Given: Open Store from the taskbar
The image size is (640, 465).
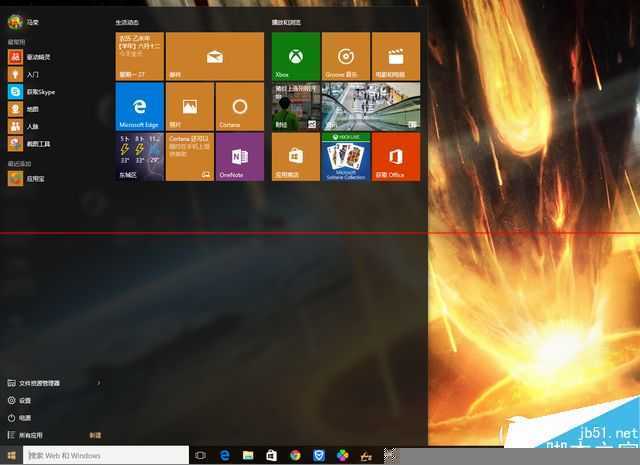Looking at the screenshot, I should [x=271, y=455].
